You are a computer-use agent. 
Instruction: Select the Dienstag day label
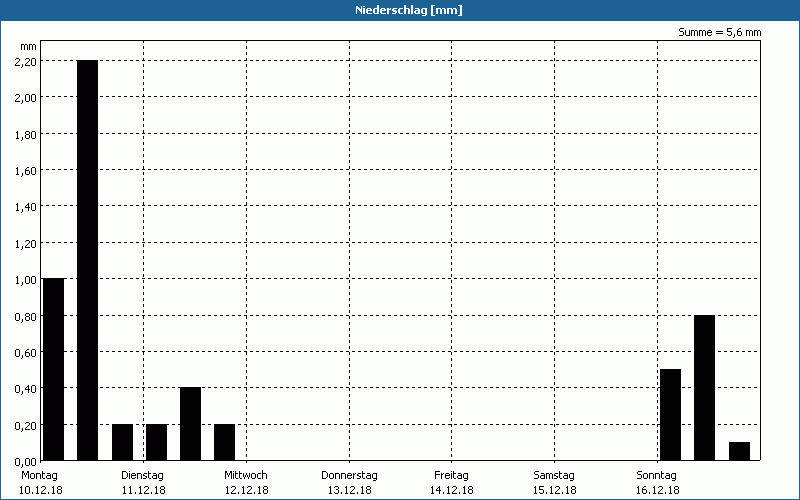tap(142, 476)
